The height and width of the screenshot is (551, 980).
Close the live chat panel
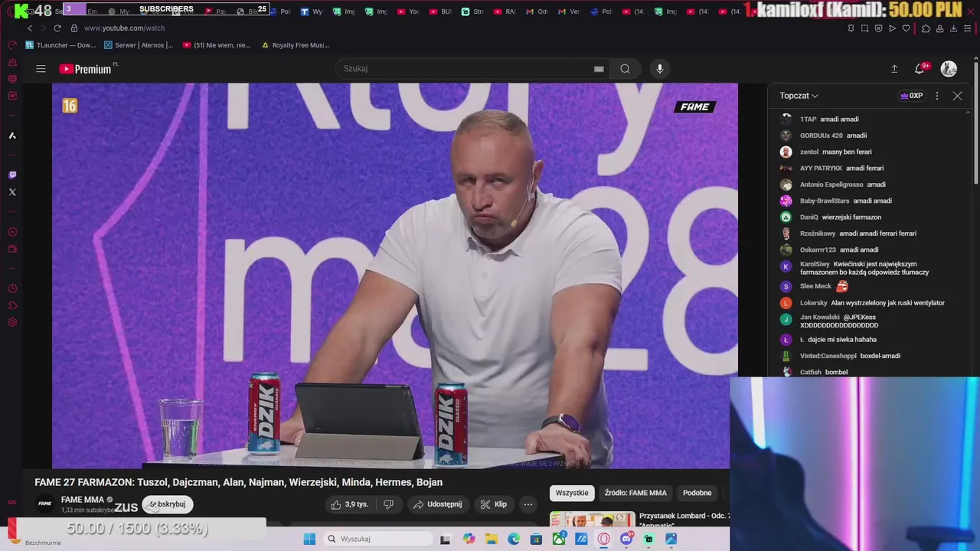pos(957,96)
